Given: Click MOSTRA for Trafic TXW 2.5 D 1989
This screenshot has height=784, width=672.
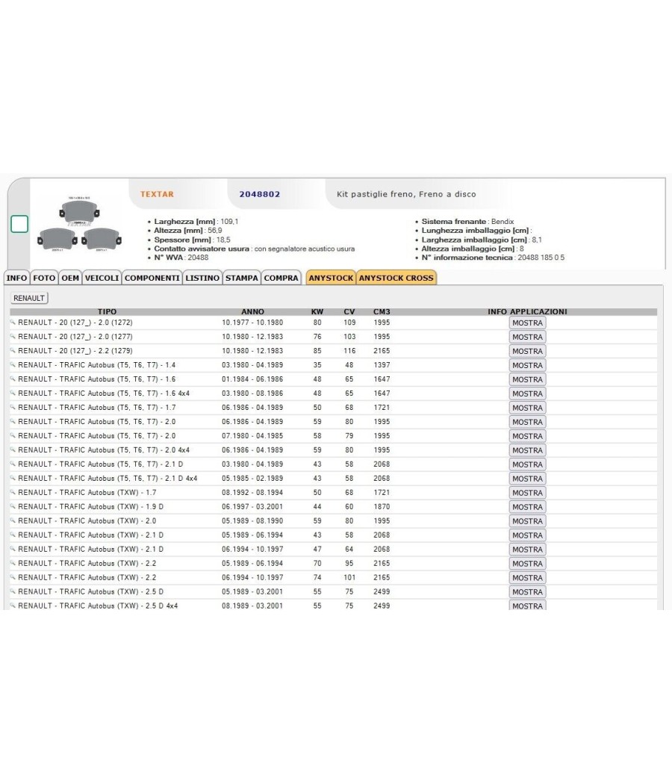Looking at the screenshot, I should click(x=527, y=592).
